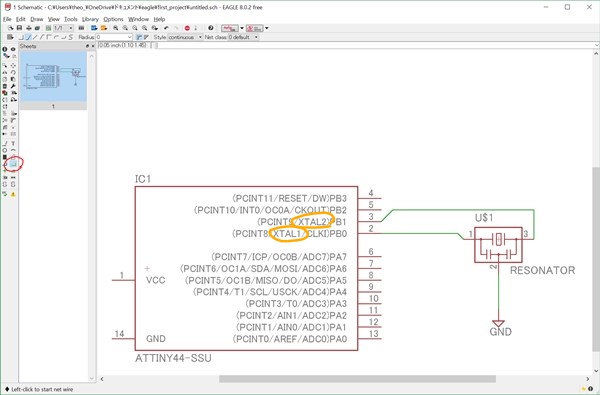This screenshot has height=395, width=600.
Task: Open the Draw menu
Action: pyautogui.click(x=37, y=19)
